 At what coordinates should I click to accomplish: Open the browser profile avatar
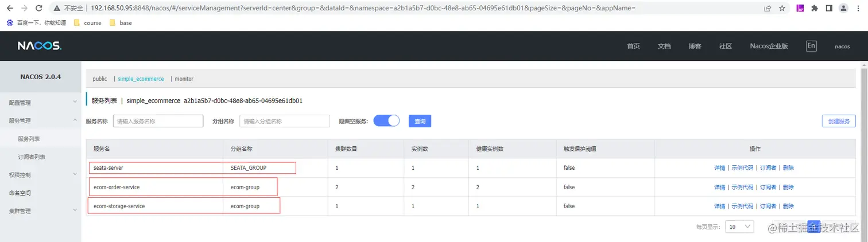[x=843, y=9]
